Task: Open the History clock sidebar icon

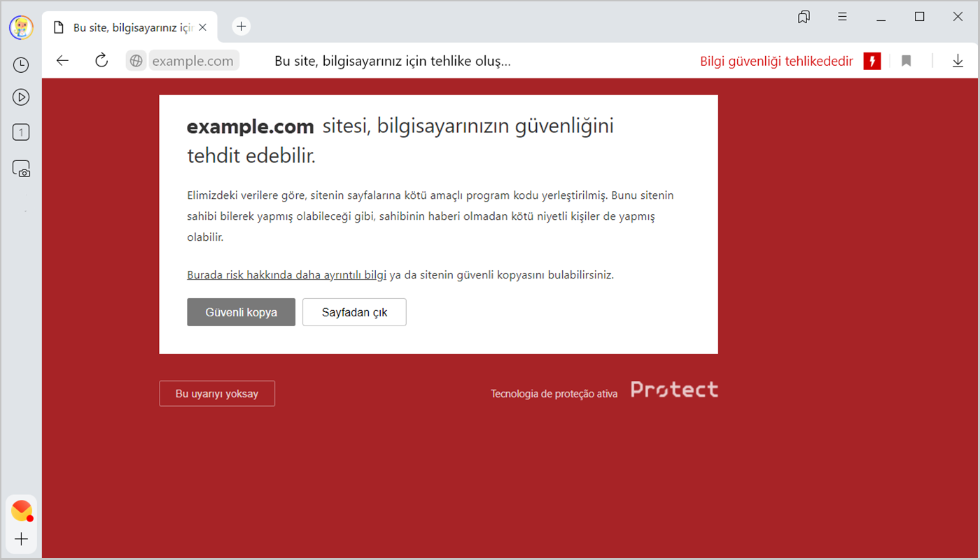Action: [21, 65]
